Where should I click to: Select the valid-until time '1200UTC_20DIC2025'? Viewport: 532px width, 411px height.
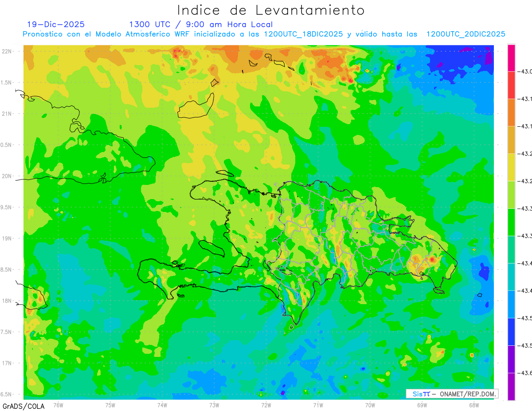coord(465,34)
